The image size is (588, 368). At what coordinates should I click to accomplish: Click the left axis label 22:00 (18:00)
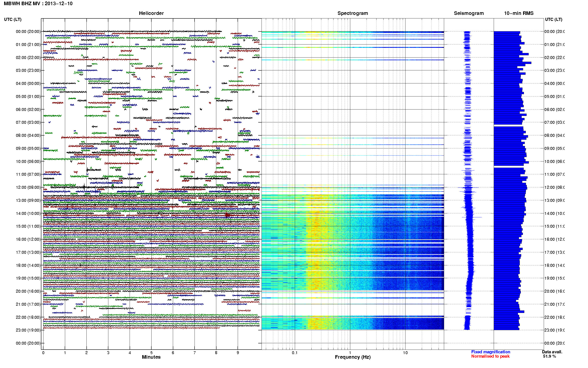click(28, 317)
